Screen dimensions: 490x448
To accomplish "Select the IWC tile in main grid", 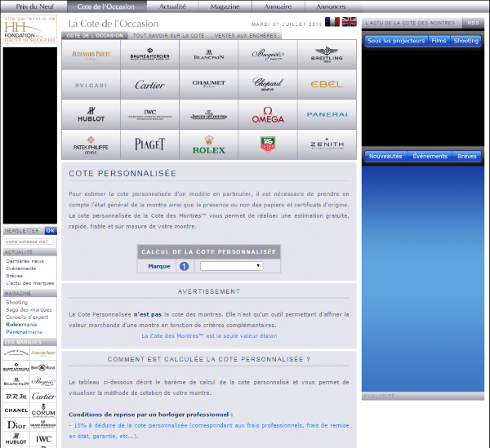I will point(149,114).
